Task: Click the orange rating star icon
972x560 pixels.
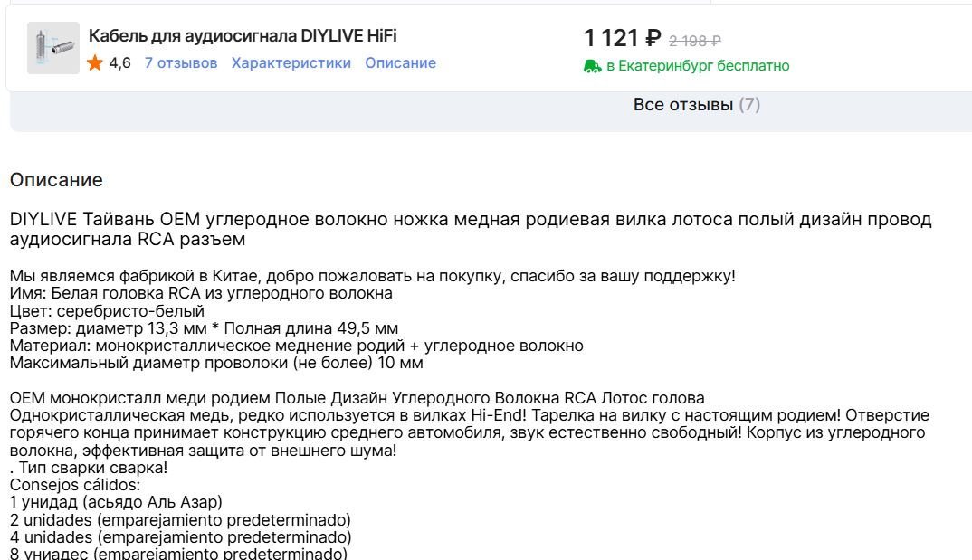Action: click(x=95, y=62)
